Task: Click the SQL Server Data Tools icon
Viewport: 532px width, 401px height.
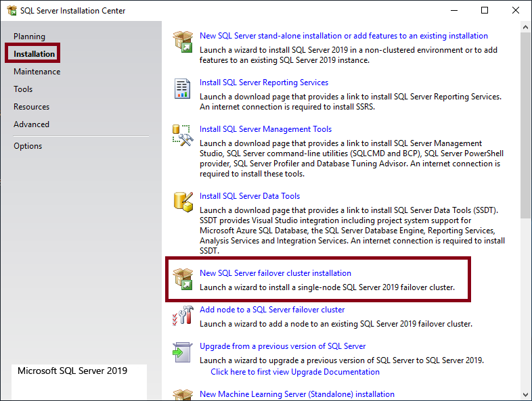Action: click(183, 202)
